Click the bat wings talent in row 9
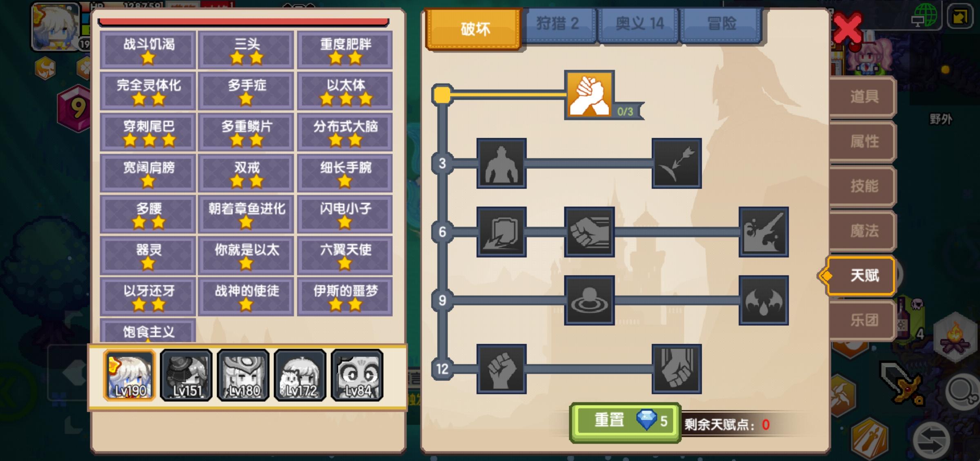980x461 pixels. tap(764, 300)
